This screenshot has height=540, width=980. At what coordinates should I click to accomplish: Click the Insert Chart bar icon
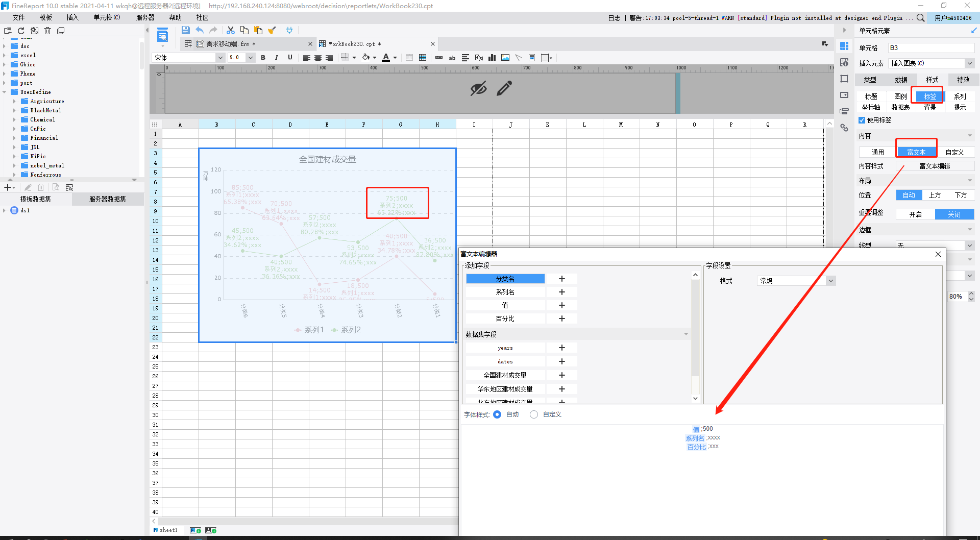(x=492, y=58)
